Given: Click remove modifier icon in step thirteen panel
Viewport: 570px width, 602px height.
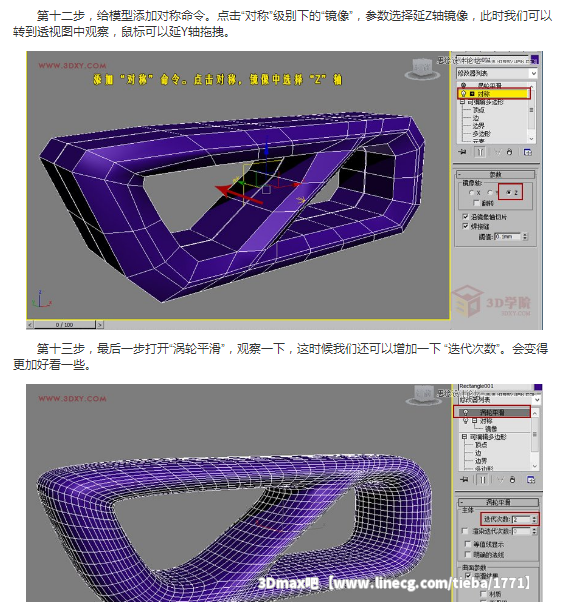Looking at the screenshot, I should pos(512,480).
